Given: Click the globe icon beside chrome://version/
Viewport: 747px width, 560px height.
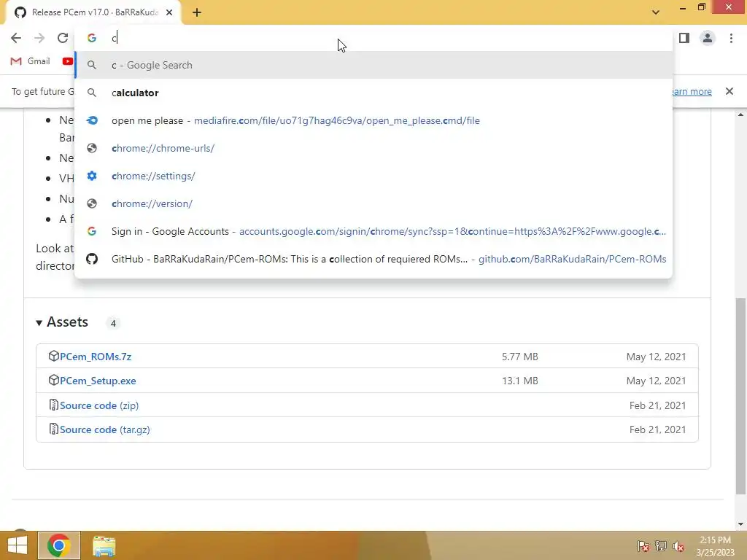Looking at the screenshot, I should coord(92,203).
